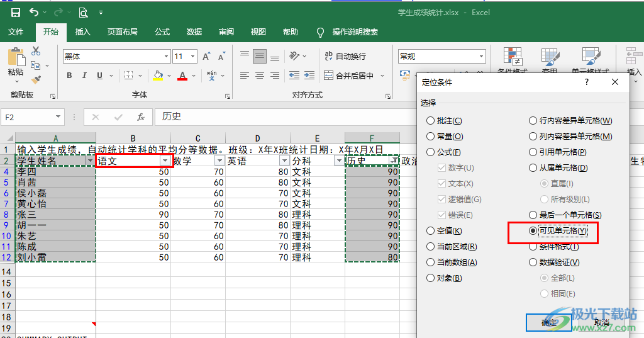Select the 最后一个单元格(S) radio option

tap(565, 215)
